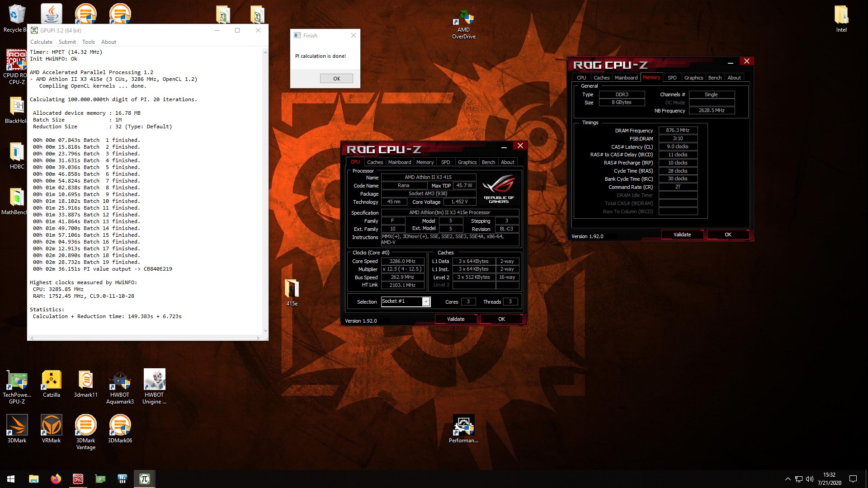
Task: Switch to CPU tab in Memory CPU-Z window
Action: pos(581,78)
